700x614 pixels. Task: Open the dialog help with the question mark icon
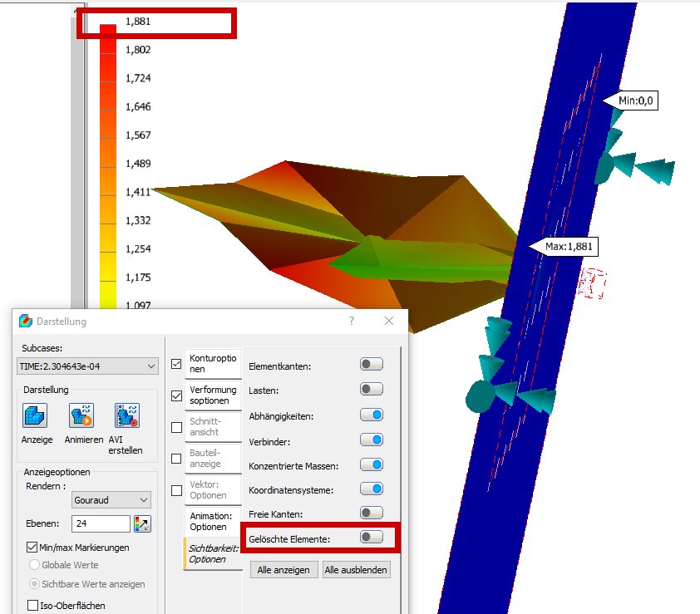coord(351,321)
